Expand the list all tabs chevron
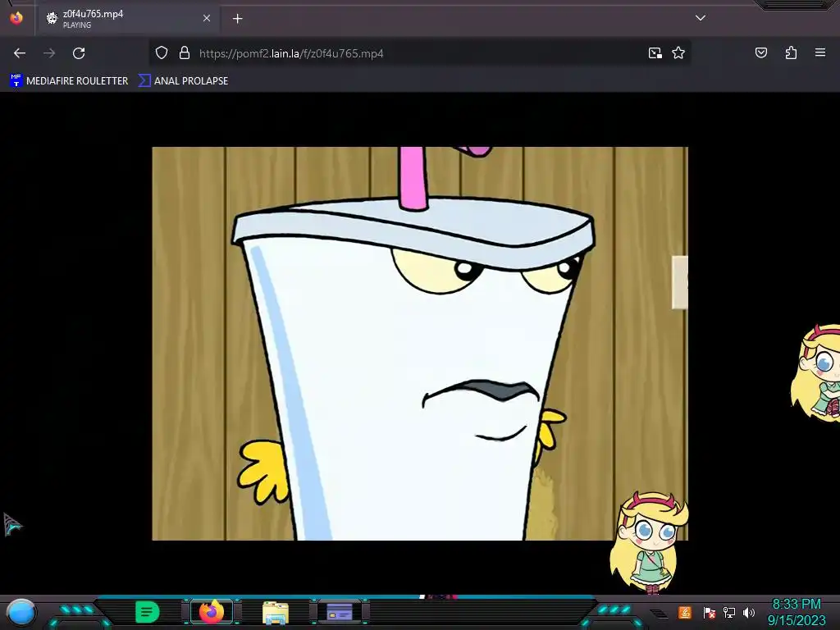Viewport: 840px width, 630px height. [x=701, y=18]
